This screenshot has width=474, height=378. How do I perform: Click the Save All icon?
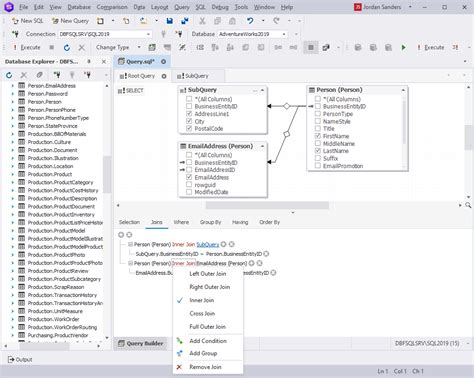[185, 21]
